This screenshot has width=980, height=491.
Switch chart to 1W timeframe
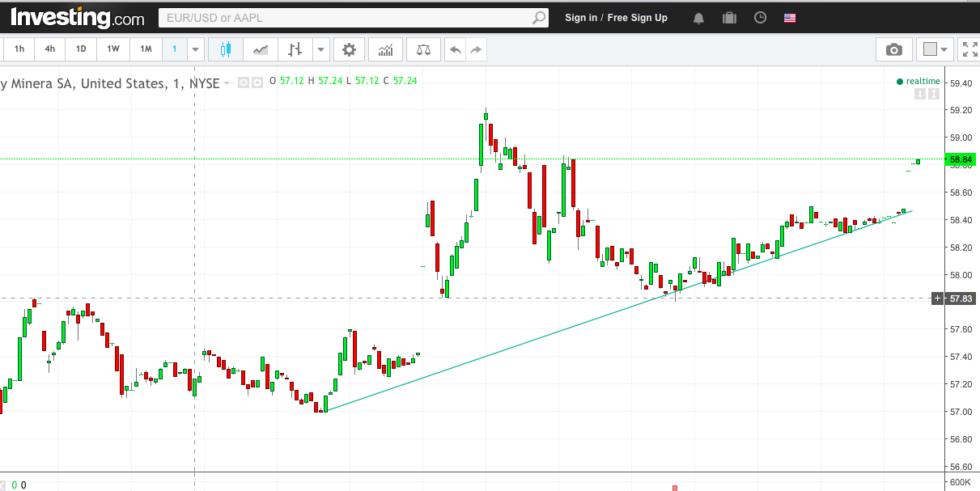[113, 49]
